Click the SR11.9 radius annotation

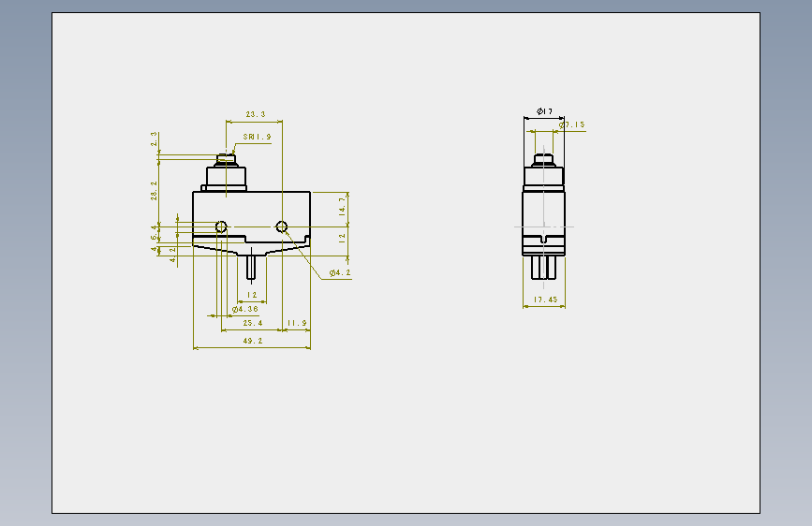(x=258, y=137)
